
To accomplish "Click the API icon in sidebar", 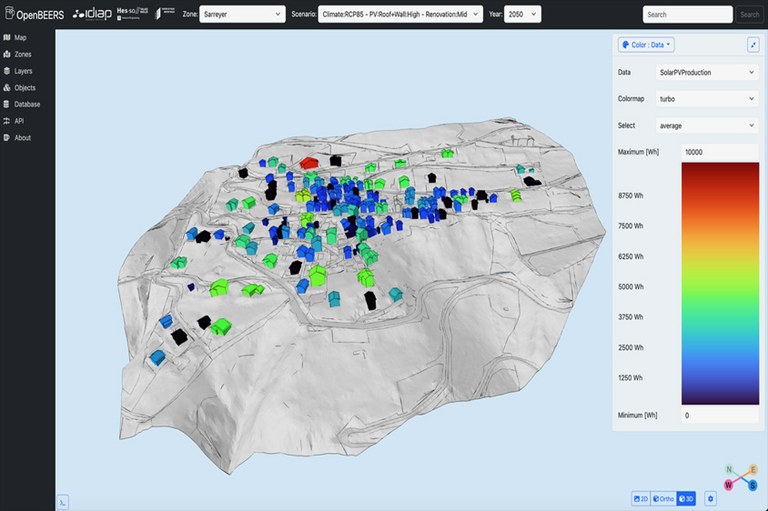I will tap(7, 121).
